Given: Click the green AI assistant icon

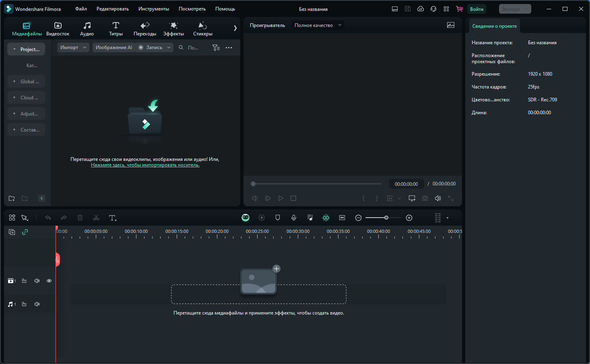Looking at the screenshot, I should 245,218.
